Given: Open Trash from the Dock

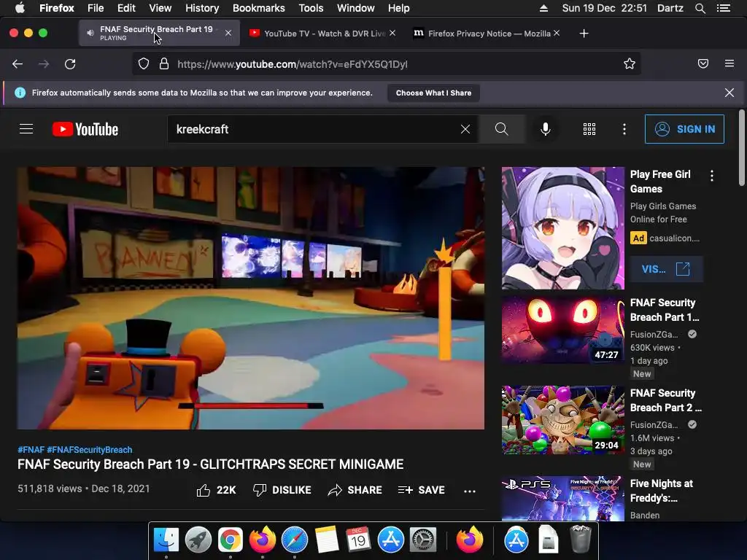Looking at the screenshot, I should (580, 540).
